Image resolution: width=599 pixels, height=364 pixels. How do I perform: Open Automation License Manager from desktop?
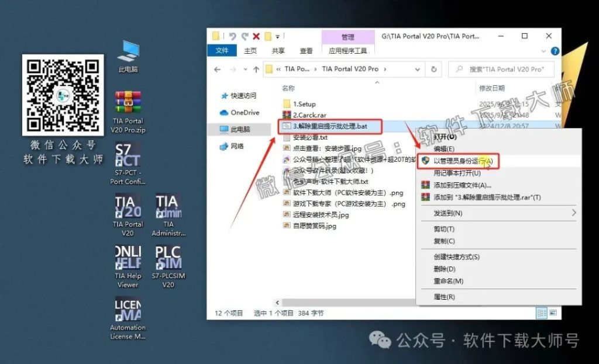point(128,310)
